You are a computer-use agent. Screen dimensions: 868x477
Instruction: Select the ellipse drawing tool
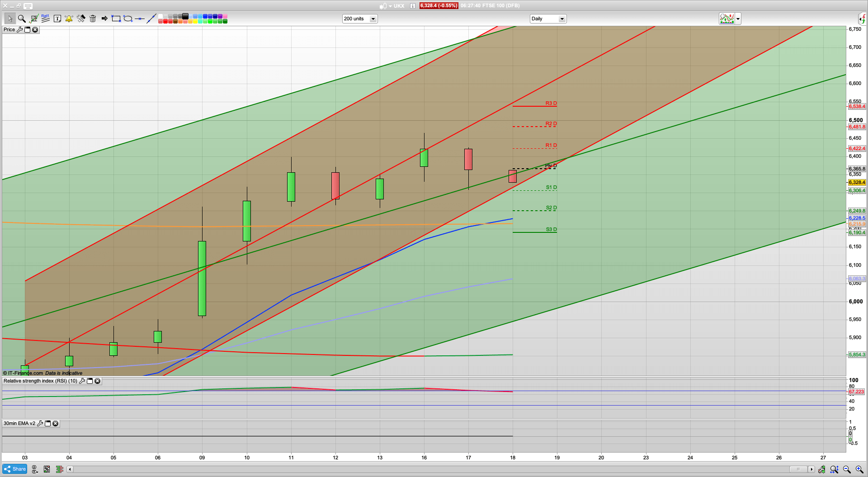tap(128, 19)
